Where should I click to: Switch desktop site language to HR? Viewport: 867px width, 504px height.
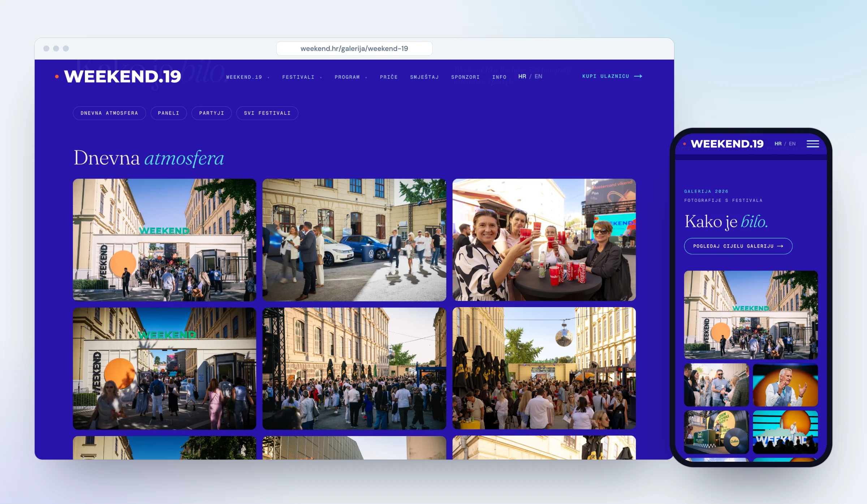click(x=522, y=76)
